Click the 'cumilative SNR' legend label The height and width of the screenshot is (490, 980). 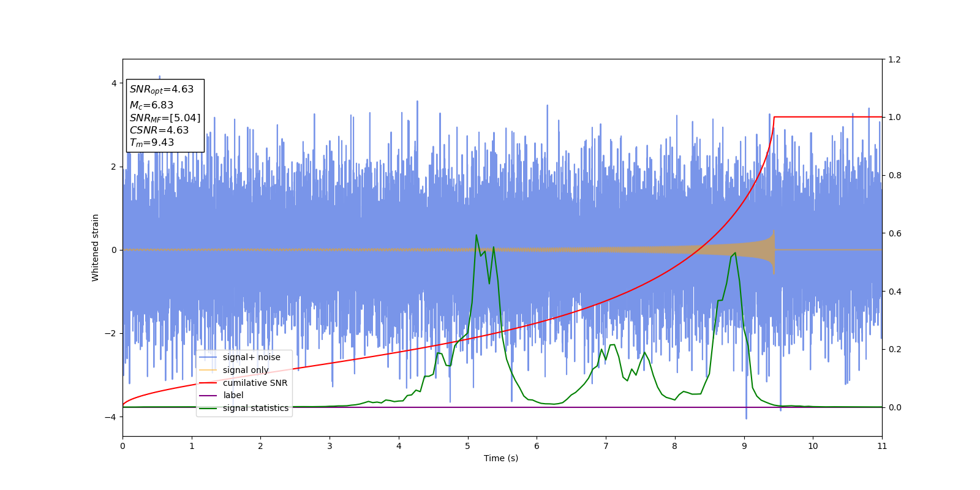pos(255,383)
